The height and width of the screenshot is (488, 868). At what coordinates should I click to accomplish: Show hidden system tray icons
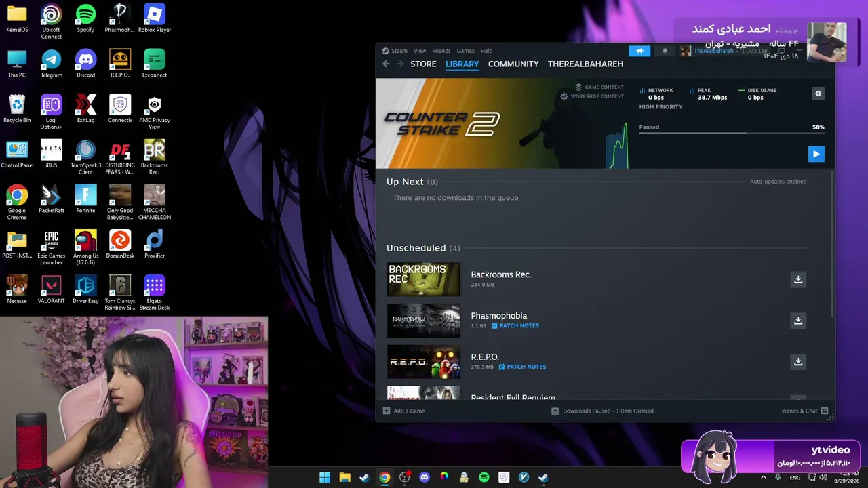[764, 477]
